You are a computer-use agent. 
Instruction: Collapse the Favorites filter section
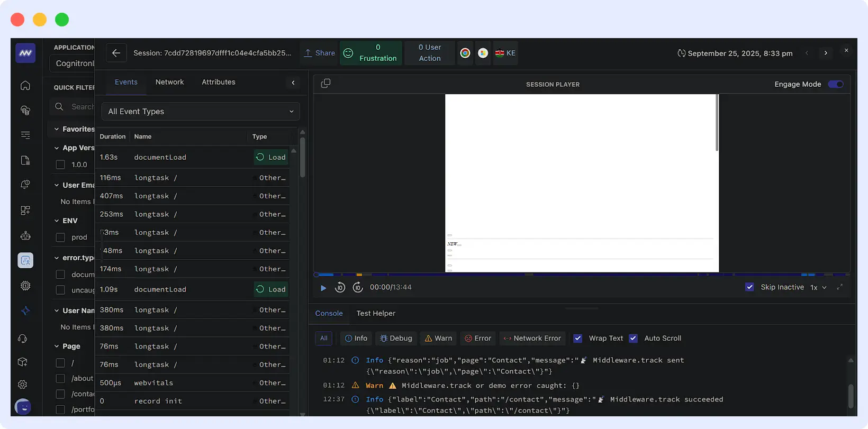point(57,129)
